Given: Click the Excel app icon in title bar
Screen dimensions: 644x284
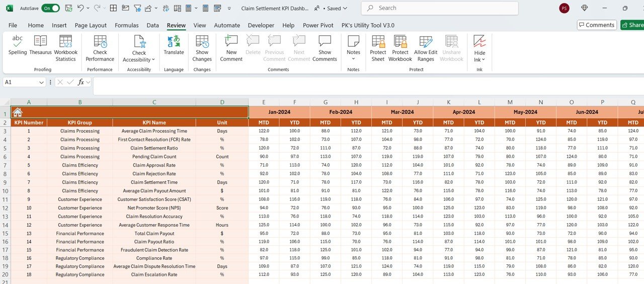Looking at the screenshot, I should point(9,8).
